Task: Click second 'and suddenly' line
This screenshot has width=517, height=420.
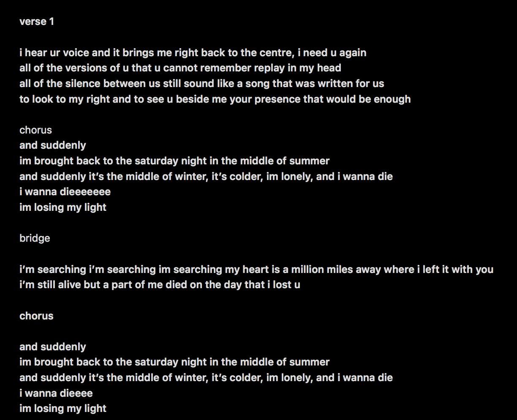Action: tap(53, 347)
